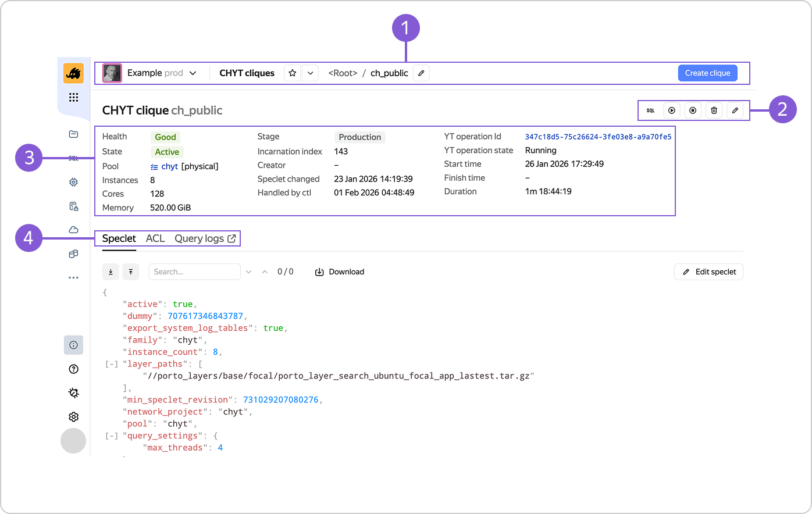Image resolution: width=812 pixels, height=514 pixels.
Task: Open the cloud sidebar icon
Action: 73,230
